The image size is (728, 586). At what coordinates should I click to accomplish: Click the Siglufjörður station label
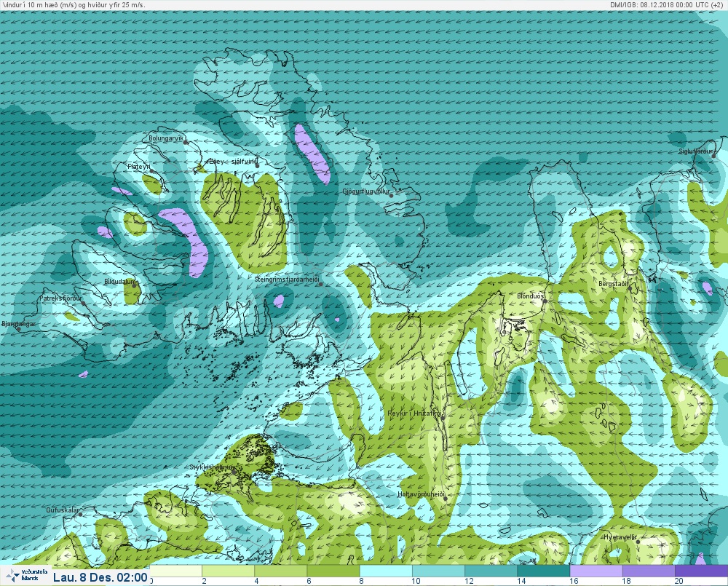[695, 151]
